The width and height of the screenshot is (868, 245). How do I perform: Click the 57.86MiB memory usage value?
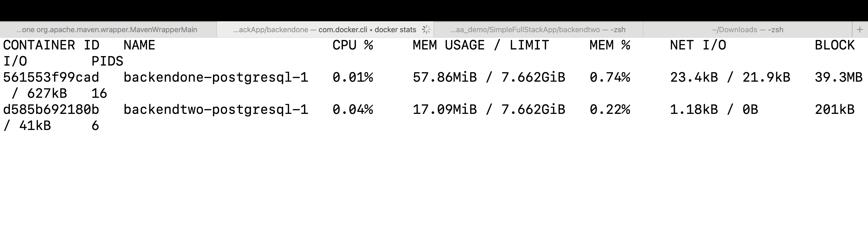click(445, 77)
